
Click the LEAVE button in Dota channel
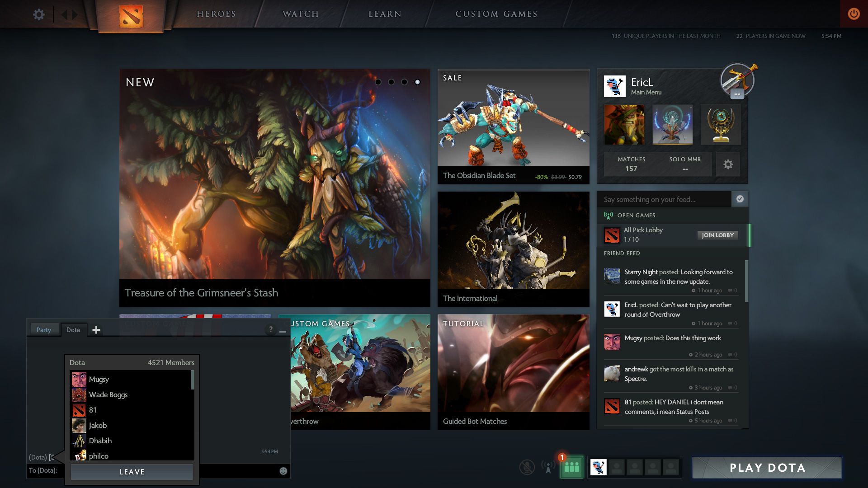(x=131, y=471)
